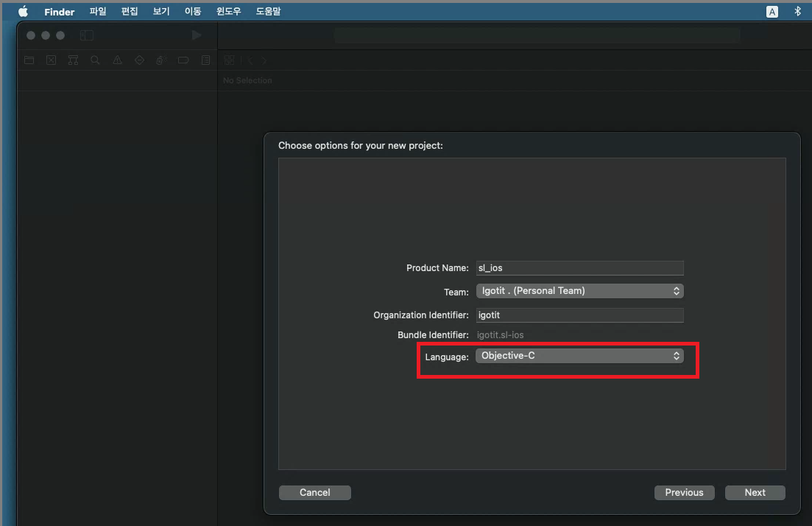Show the Issue navigator warning icon
This screenshot has width=812, height=526.
click(x=118, y=60)
